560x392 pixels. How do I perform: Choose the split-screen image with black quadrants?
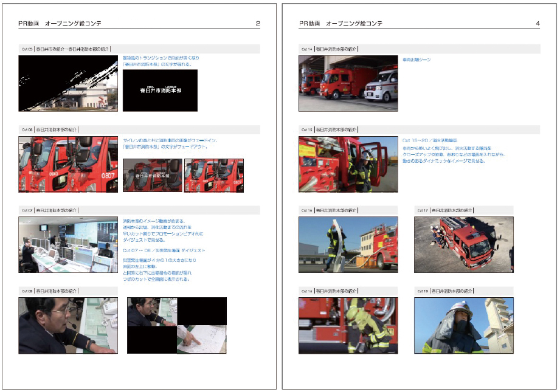(x=176, y=325)
